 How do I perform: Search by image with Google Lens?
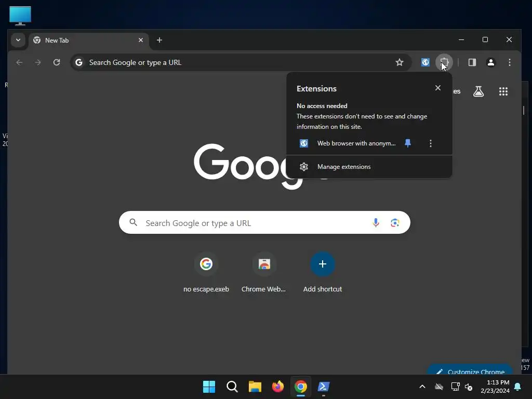click(x=395, y=222)
